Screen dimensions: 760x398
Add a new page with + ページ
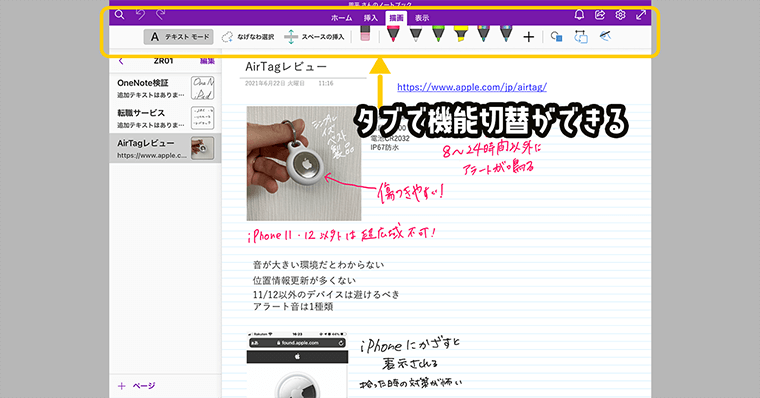(x=137, y=386)
